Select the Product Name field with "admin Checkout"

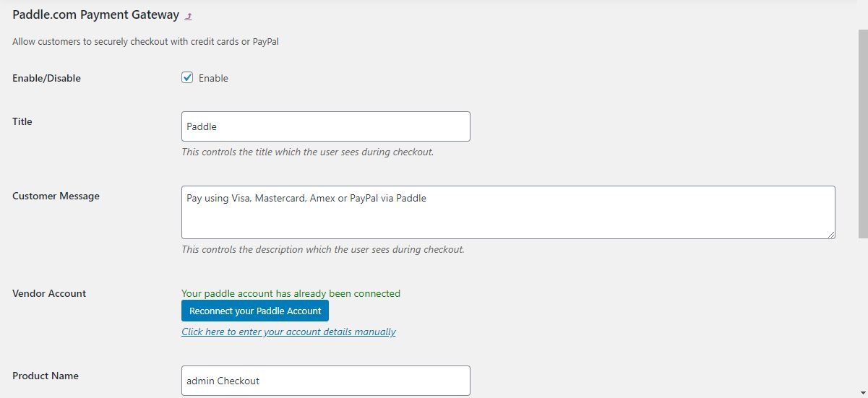coord(326,381)
